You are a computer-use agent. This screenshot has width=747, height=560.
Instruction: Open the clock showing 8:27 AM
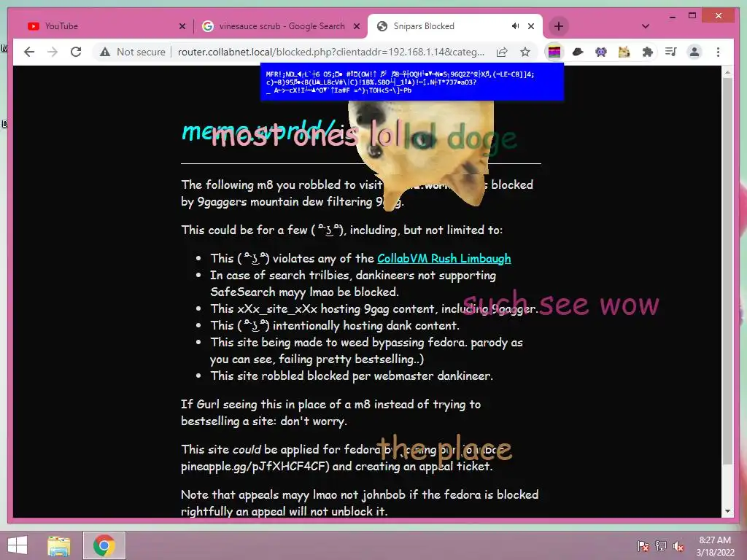tap(715, 546)
